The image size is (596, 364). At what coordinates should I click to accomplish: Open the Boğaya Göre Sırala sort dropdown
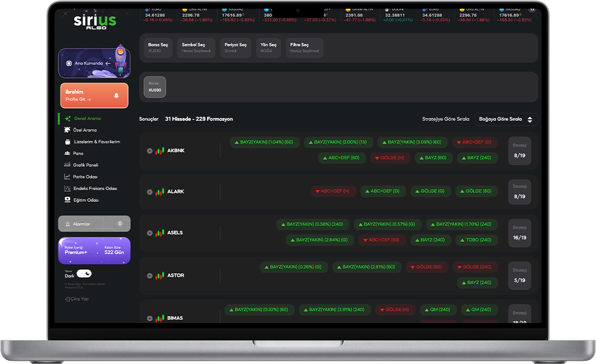click(x=506, y=119)
